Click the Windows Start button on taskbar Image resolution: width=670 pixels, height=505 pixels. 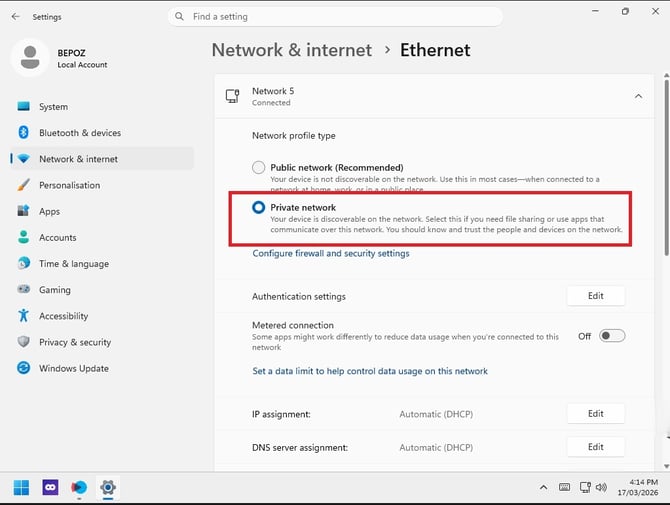click(21, 487)
